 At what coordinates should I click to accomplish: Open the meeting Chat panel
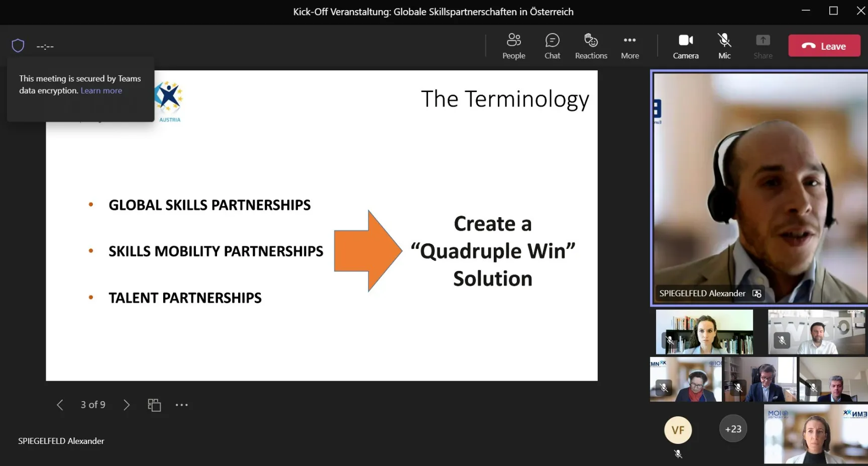552,46
